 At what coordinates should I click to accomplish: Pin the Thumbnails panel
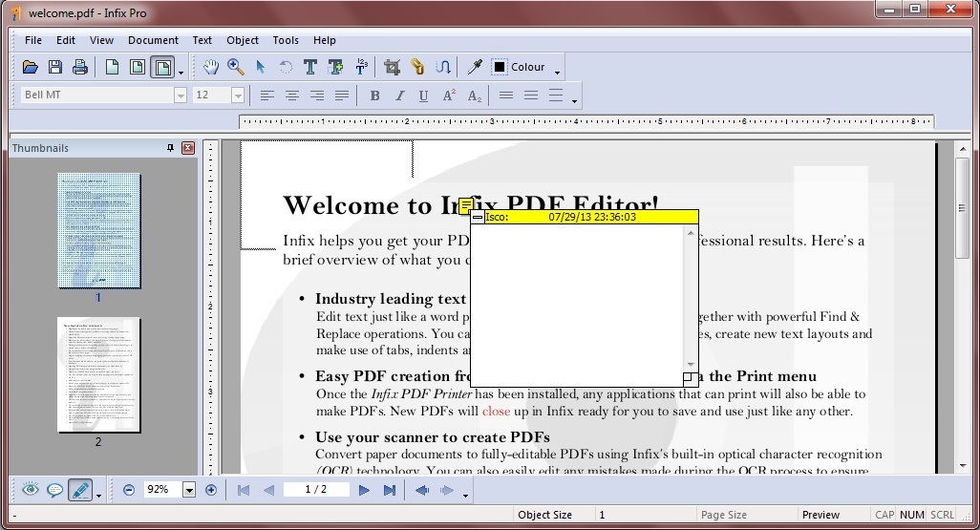pyautogui.click(x=170, y=148)
